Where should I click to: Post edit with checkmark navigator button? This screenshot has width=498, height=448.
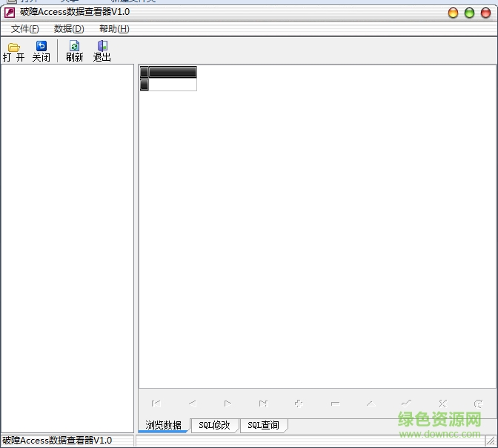(x=406, y=403)
